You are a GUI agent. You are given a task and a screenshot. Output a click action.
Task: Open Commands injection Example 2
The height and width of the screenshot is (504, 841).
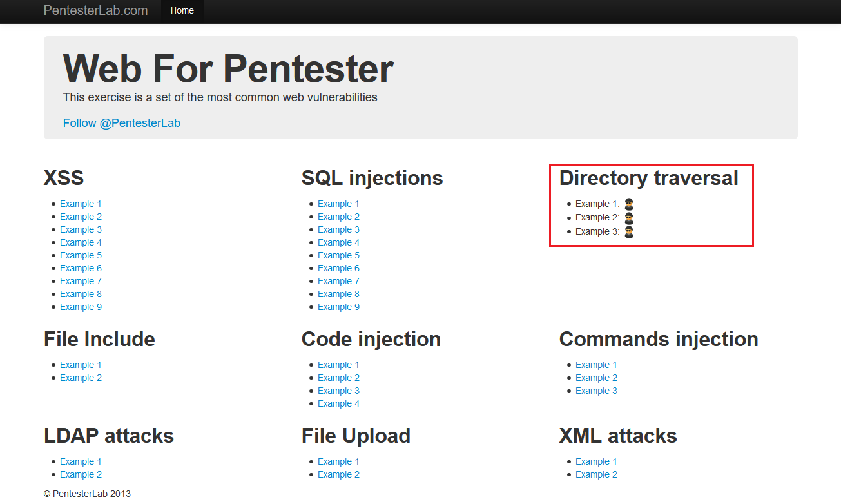click(x=596, y=378)
